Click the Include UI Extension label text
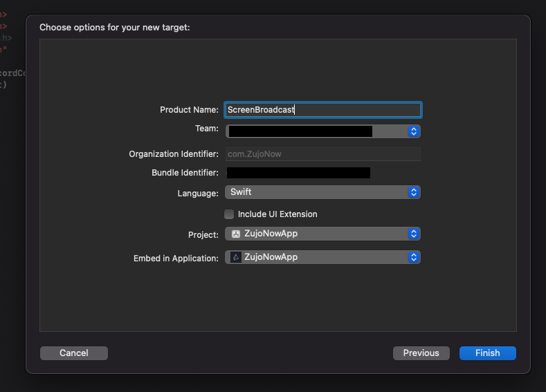Viewport: 546px width, 392px height. 277,214
